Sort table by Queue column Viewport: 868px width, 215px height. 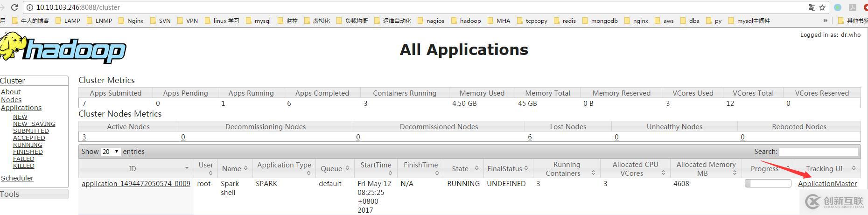tap(335, 168)
